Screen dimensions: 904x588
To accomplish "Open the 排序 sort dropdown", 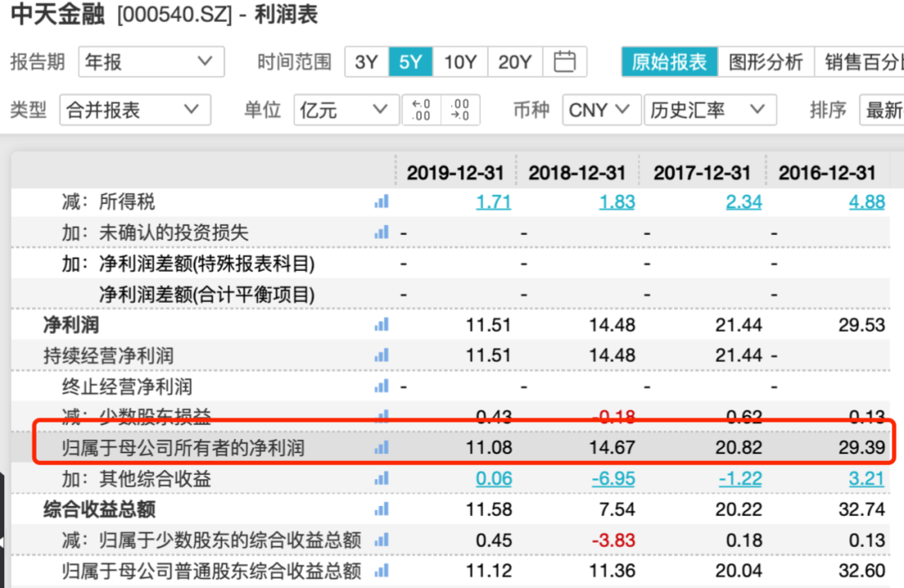I will pos(882,110).
